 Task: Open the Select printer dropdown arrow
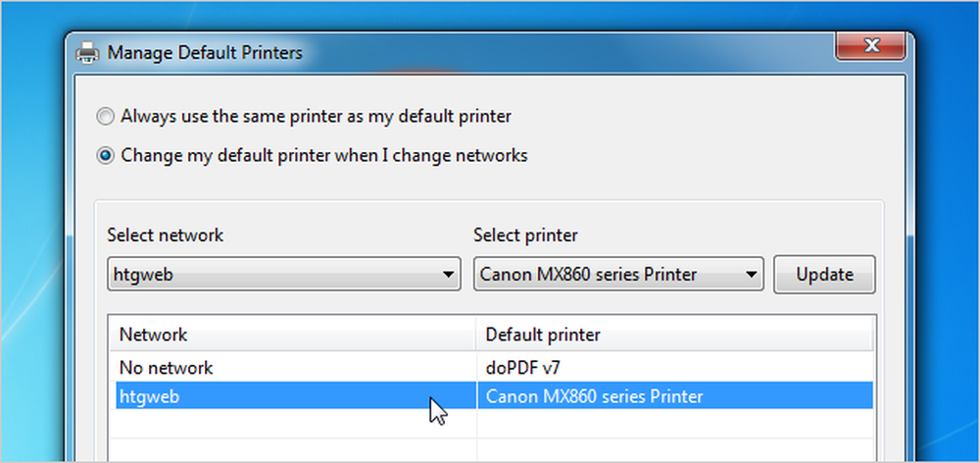pyautogui.click(x=751, y=274)
